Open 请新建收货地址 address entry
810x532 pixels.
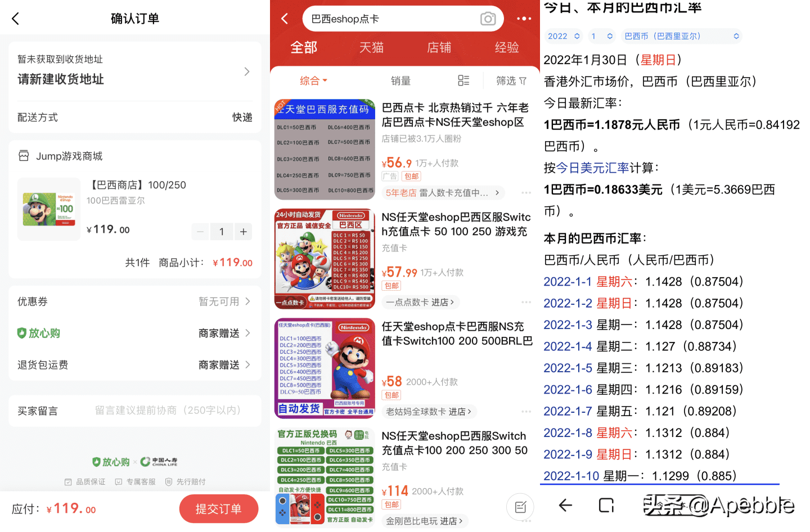point(135,71)
